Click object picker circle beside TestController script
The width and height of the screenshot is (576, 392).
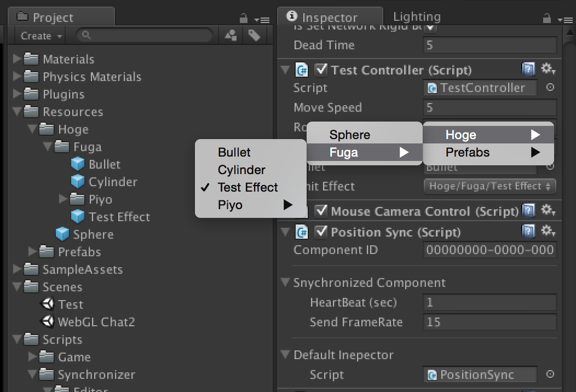click(550, 88)
